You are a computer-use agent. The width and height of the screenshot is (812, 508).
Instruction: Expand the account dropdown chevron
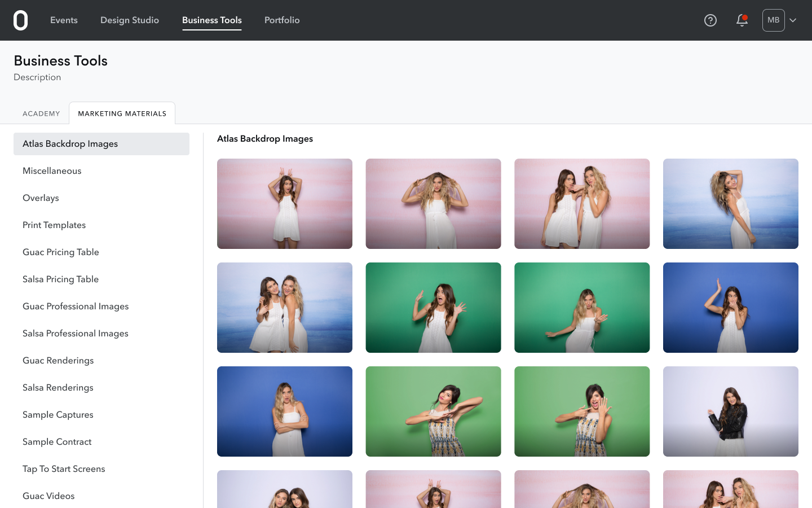(x=793, y=20)
